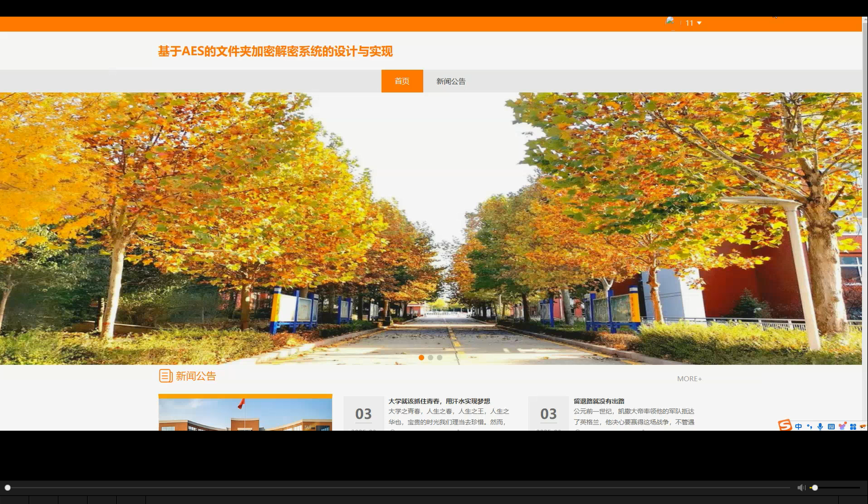Select the voice input microphone icon
The width and height of the screenshot is (868, 504).
point(820,426)
